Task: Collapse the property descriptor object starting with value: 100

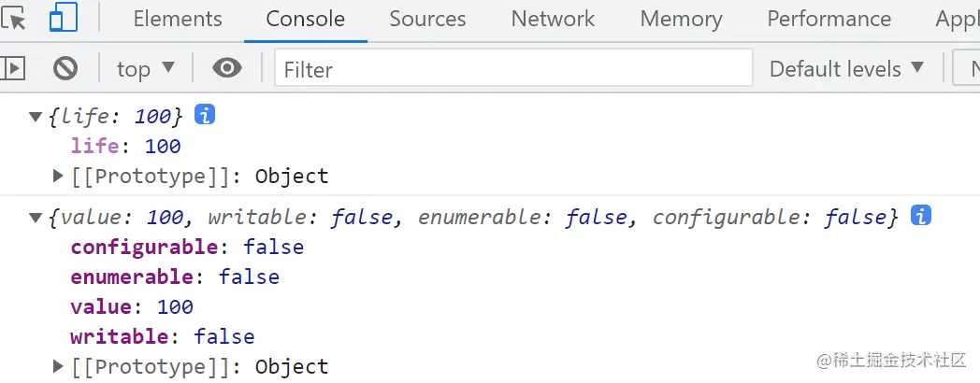Action: pos(36,218)
